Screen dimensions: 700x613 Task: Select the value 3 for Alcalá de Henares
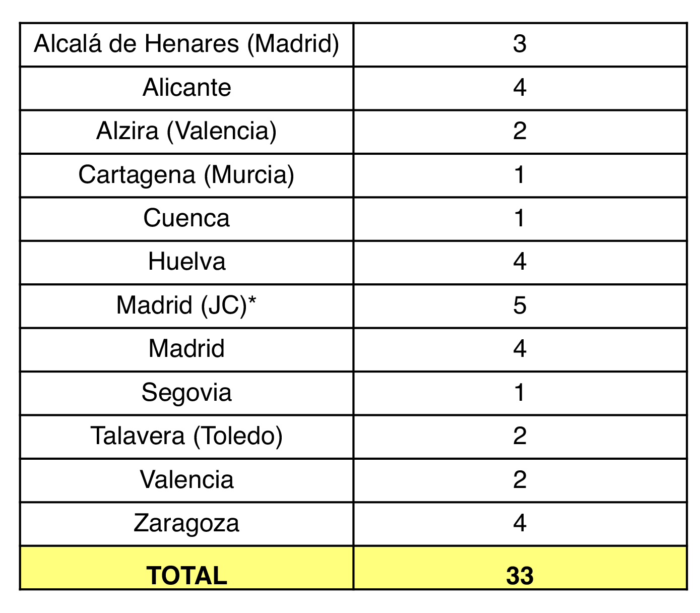520,44
